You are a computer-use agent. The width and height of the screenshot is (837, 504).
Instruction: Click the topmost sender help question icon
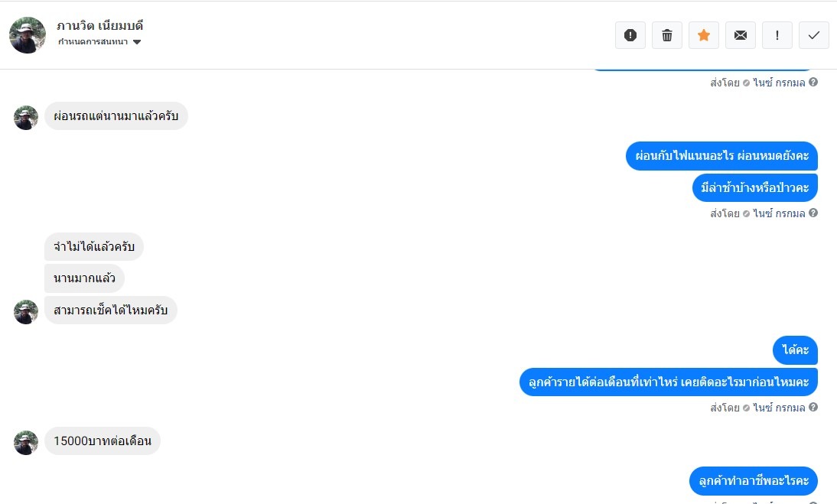(813, 83)
